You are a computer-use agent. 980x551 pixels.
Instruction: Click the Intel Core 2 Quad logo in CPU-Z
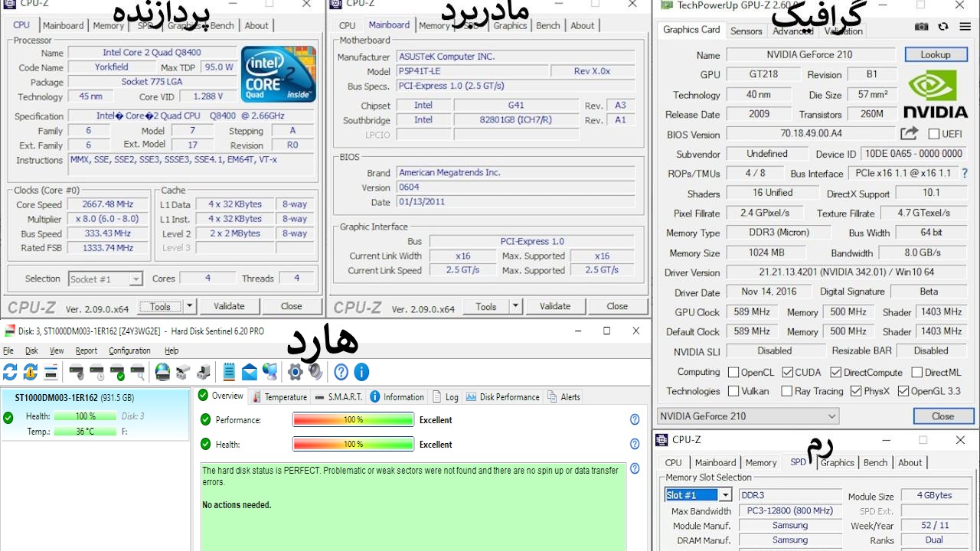coord(278,74)
